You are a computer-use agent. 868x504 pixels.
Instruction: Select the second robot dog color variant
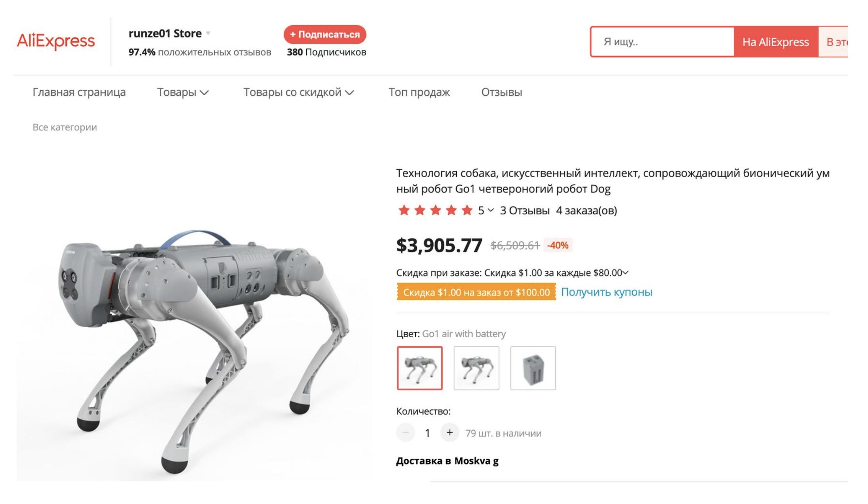click(476, 369)
